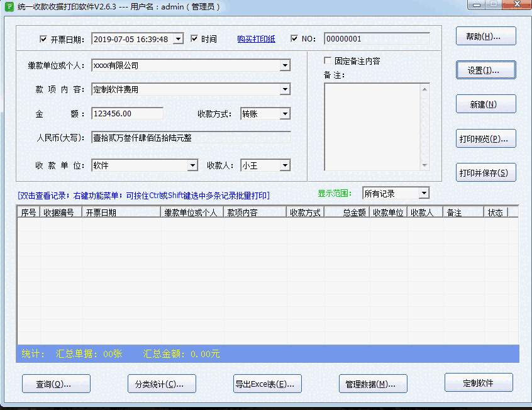Open 打印预览(P) preview
Image resolution: width=532 pixels, height=410 pixels.
pyautogui.click(x=485, y=139)
